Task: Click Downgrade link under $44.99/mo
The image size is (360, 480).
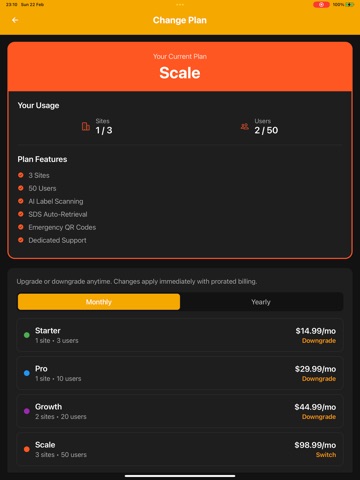Action: click(319, 417)
